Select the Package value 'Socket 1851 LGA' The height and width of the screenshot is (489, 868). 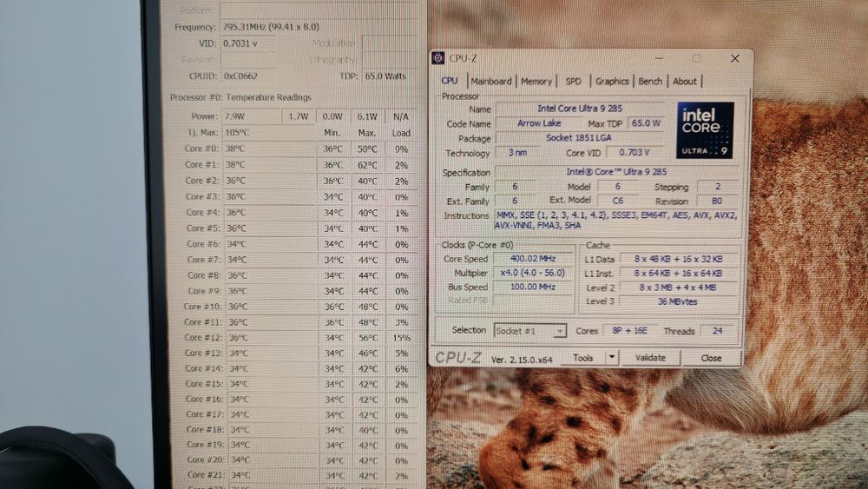(x=578, y=138)
